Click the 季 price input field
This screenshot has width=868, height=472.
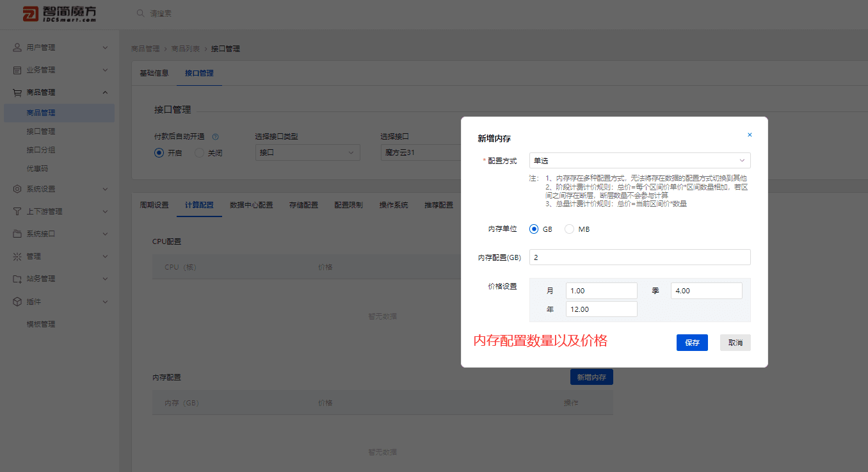[706, 291]
